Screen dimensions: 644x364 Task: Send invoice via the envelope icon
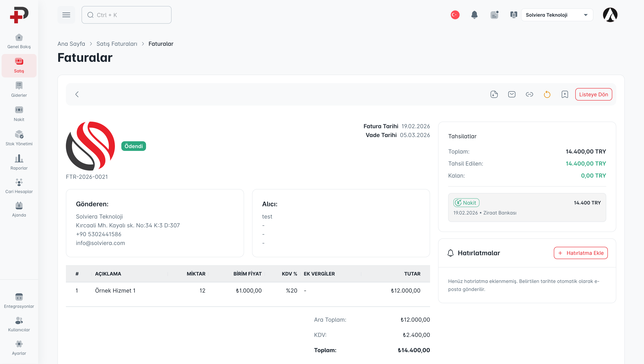pyautogui.click(x=512, y=94)
